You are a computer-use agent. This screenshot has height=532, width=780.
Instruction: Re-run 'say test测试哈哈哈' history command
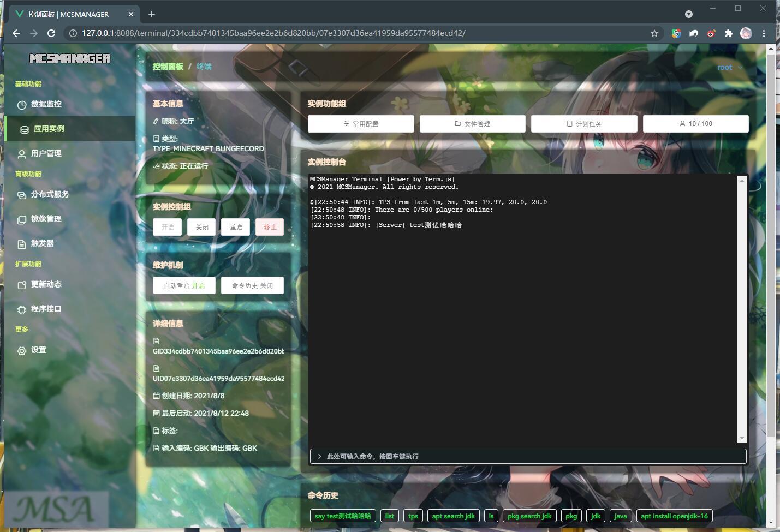(x=343, y=516)
